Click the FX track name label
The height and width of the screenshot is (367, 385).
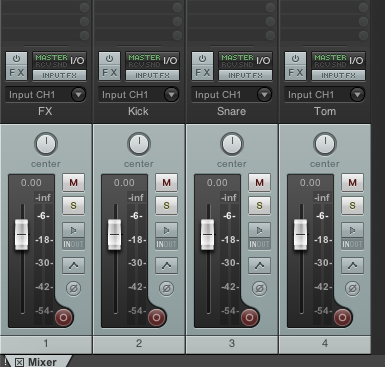tap(45, 111)
